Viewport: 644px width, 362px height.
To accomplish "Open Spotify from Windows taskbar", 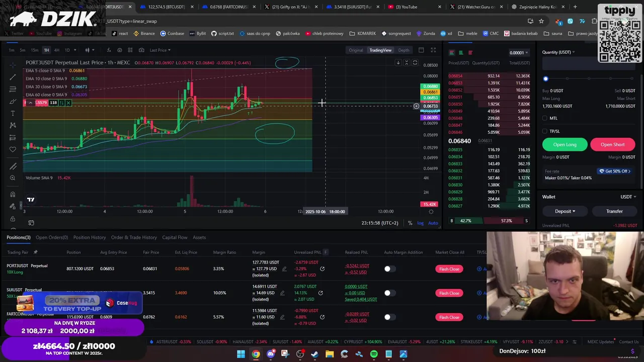I will [x=374, y=354].
